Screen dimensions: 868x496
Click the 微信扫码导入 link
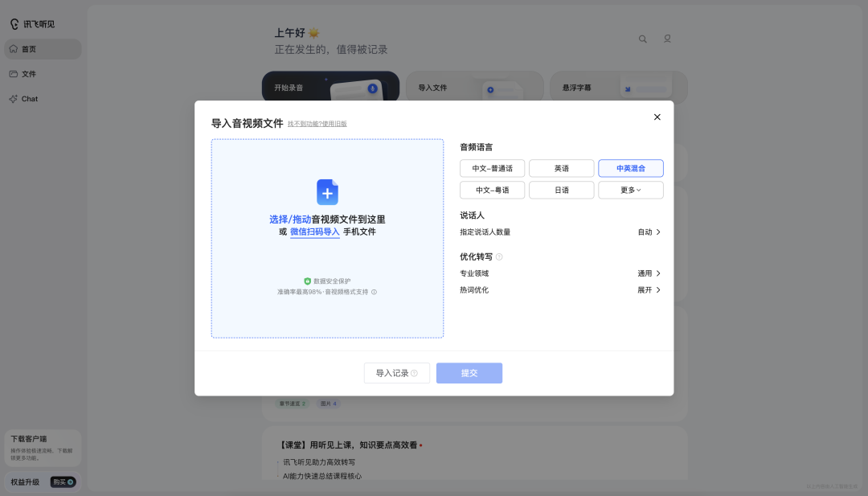pyautogui.click(x=314, y=232)
